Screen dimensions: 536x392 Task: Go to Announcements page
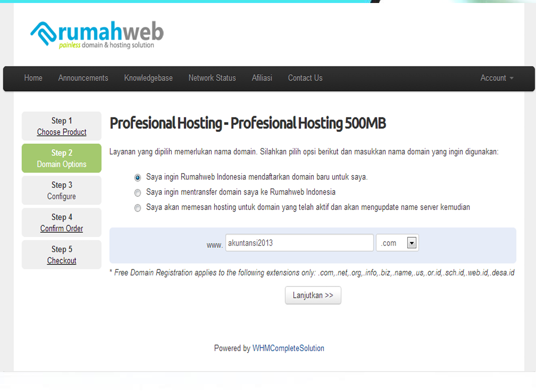coord(83,78)
